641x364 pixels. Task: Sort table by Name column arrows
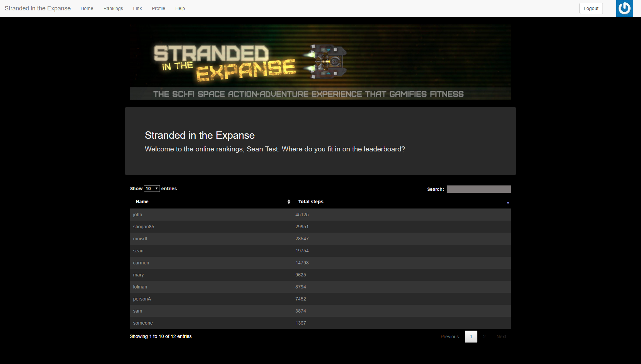(x=289, y=202)
